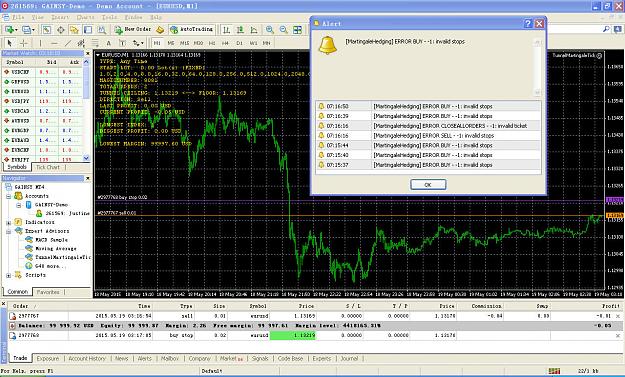Click the Alert dialog help question mark

[x=528, y=24]
